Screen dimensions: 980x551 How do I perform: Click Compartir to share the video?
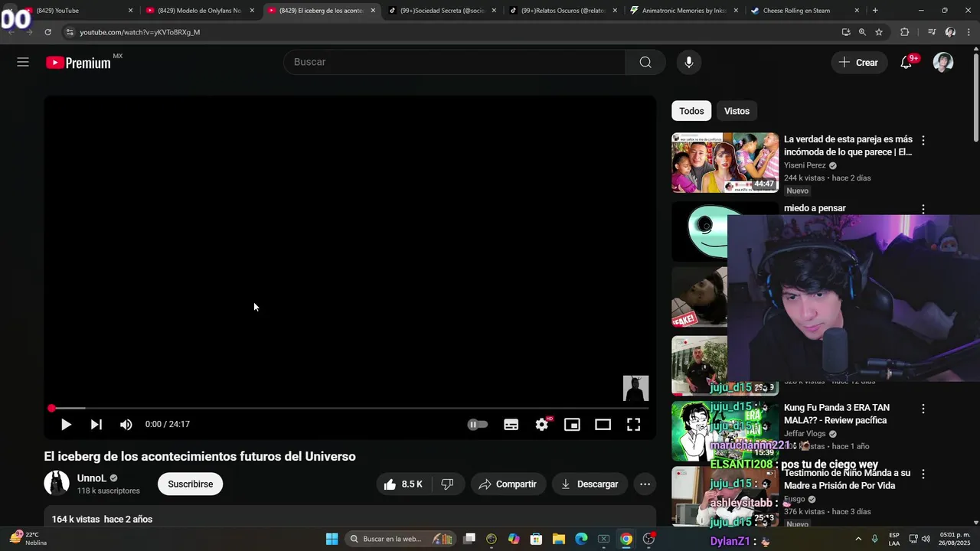click(x=508, y=484)
